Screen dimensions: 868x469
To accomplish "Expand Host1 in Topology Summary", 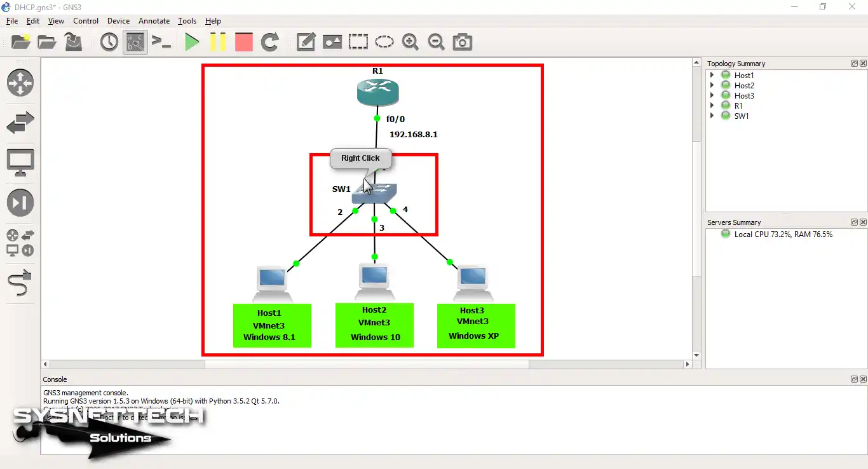I will pyautogui.click(x=712, y=75).
